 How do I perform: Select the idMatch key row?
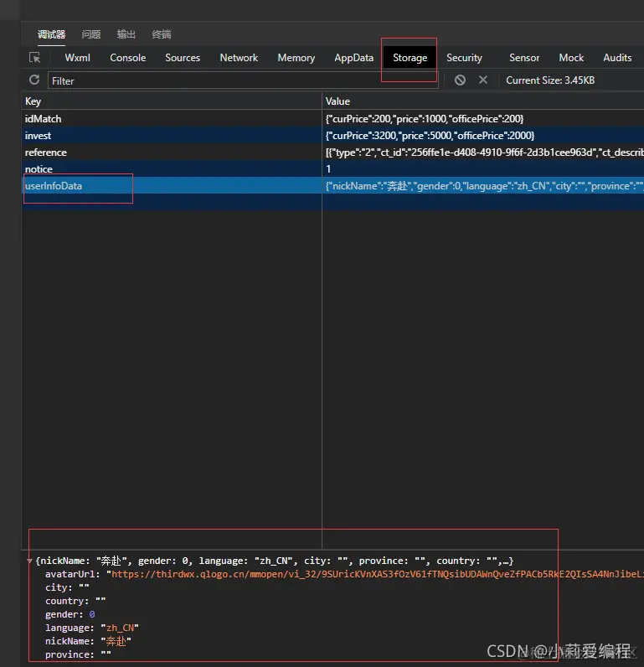pyautogui.click(x=172, y=119)
